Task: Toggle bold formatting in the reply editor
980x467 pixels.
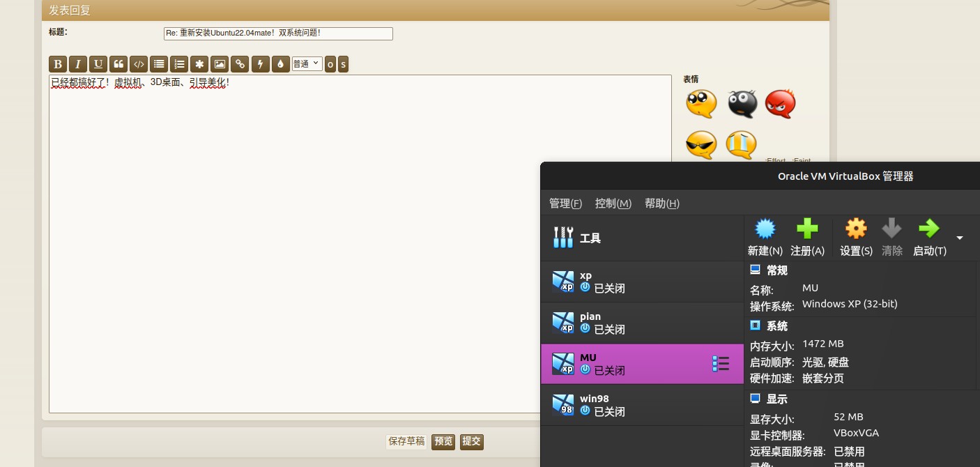Action: pos(58,64)
